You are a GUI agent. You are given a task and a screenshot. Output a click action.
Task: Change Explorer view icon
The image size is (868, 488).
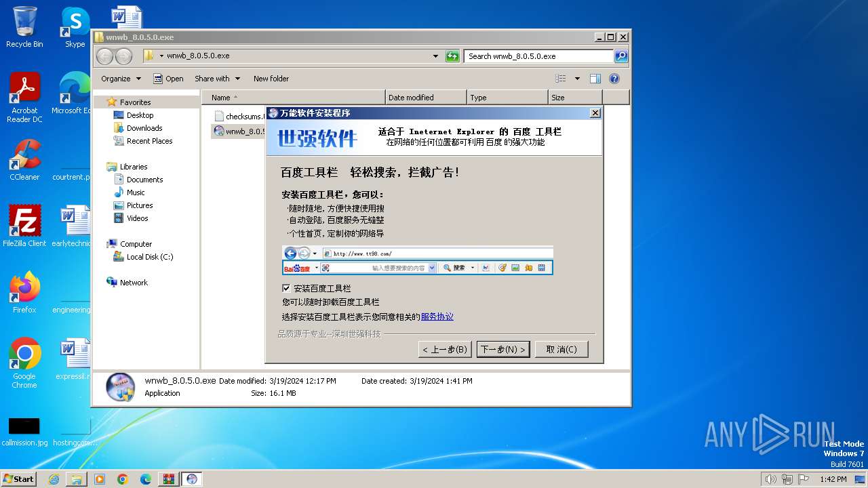tap(561, 79)
